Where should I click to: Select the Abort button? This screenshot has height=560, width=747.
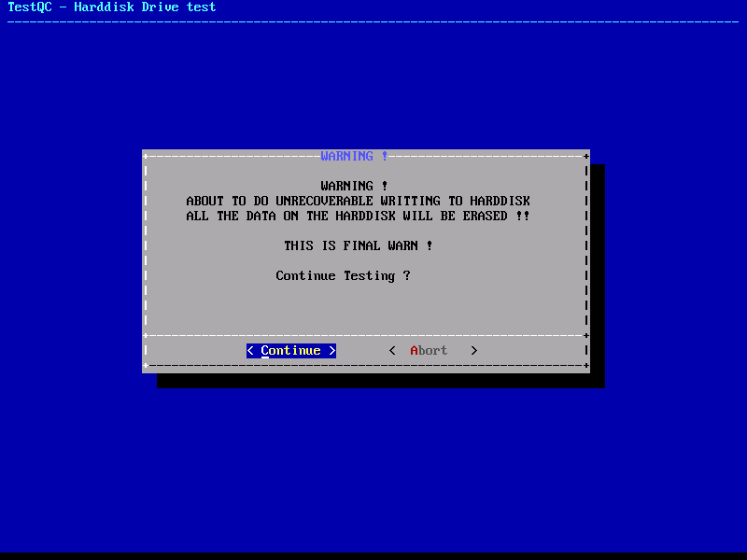click(429, 351)
